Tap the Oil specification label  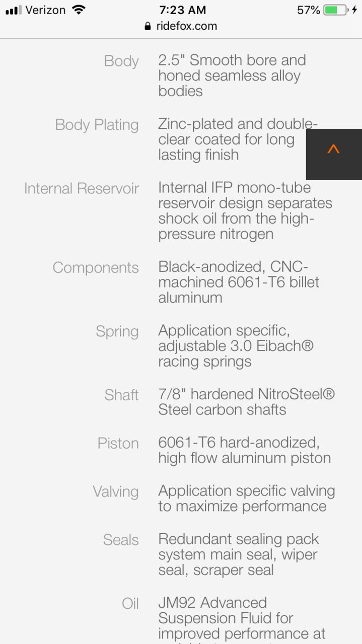[x=130, y=603]
